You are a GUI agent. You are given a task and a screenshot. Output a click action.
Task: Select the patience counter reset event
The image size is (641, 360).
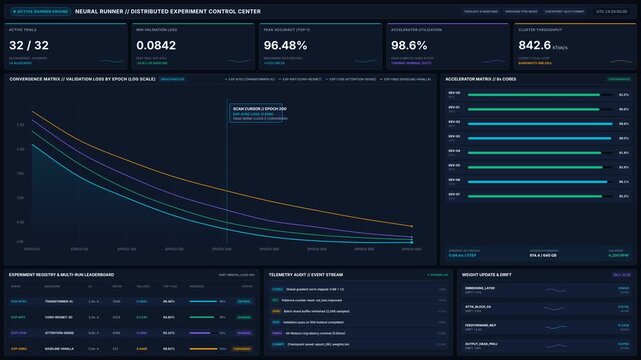click(359, 300)
